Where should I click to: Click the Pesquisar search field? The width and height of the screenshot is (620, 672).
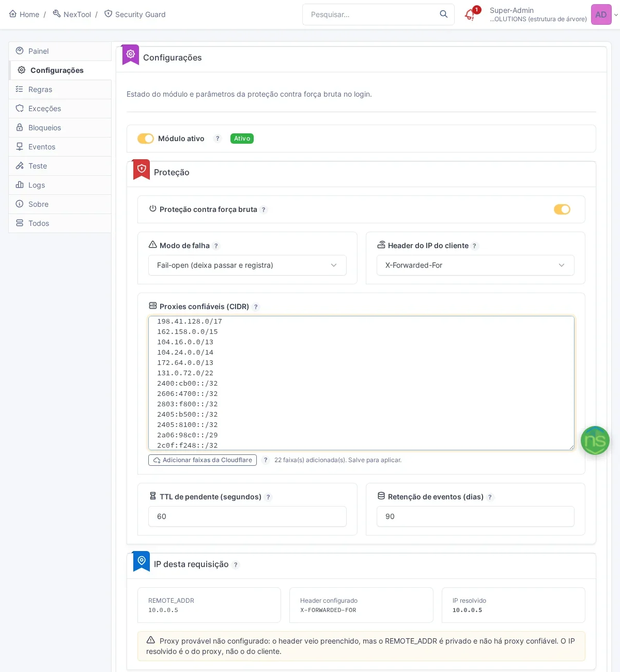point(378,14)
